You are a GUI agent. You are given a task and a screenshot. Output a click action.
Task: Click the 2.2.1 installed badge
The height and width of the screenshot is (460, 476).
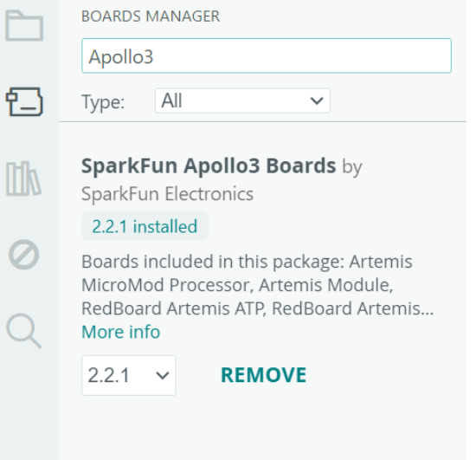tap(145, 226)
